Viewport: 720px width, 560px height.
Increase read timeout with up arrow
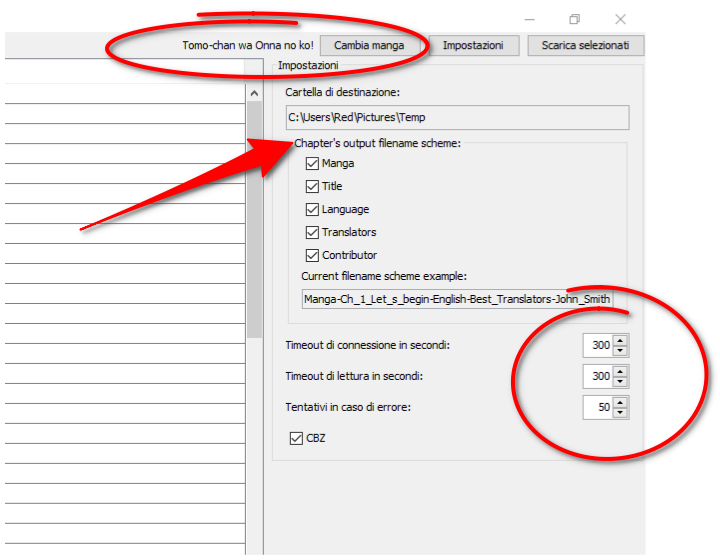(621, 371)
